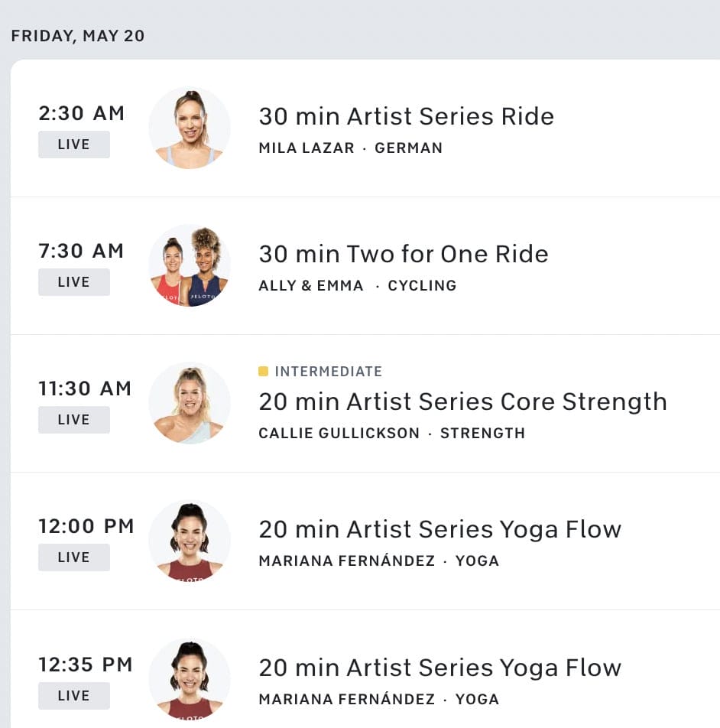Click the LIVE badge under 12:00 PM
This screenshot has width=720, height=728.
(74, 557)
